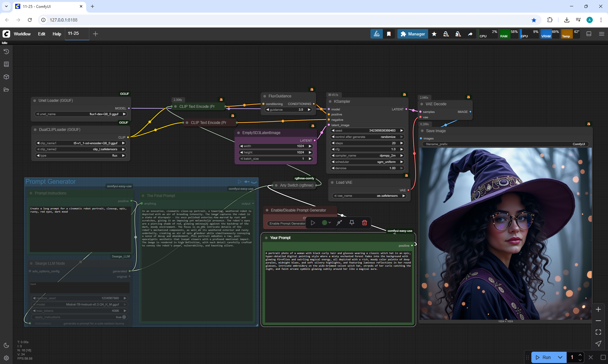The height and width of the screenshot is (364, 608).
Task: Open the Workflow menu
Action: (22, 34)
